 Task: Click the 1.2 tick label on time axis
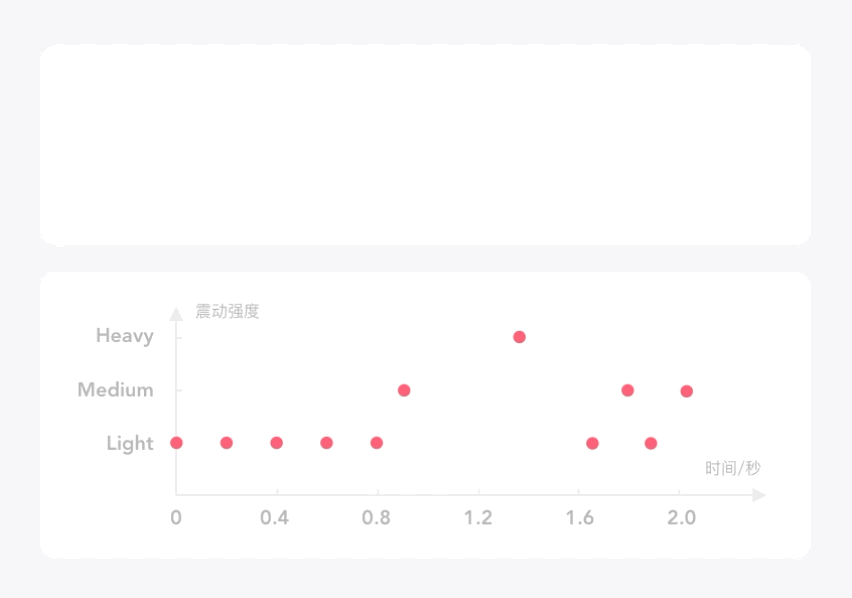coord(478,518)
